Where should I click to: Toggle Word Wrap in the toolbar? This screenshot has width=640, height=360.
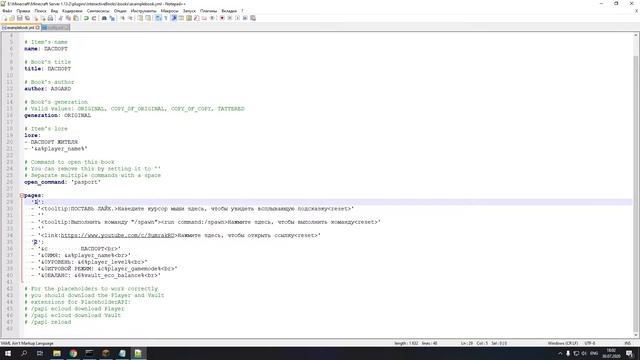pyautogui.click(x=158, y=18)
